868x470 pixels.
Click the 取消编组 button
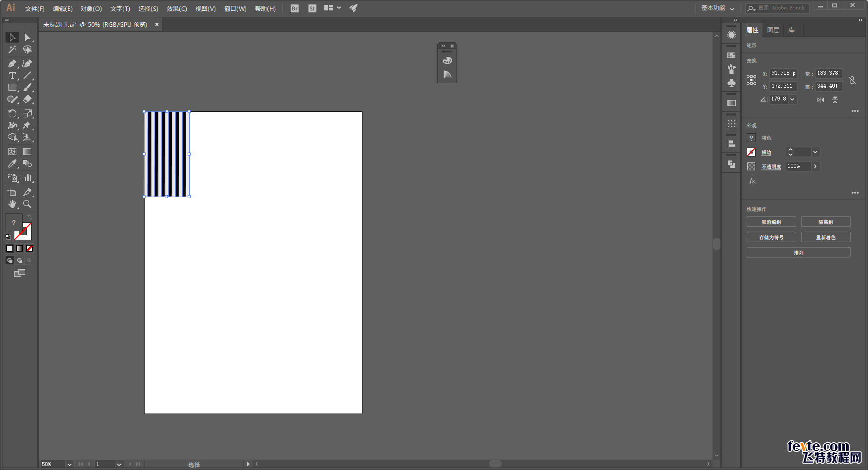[x=771, y=222]
